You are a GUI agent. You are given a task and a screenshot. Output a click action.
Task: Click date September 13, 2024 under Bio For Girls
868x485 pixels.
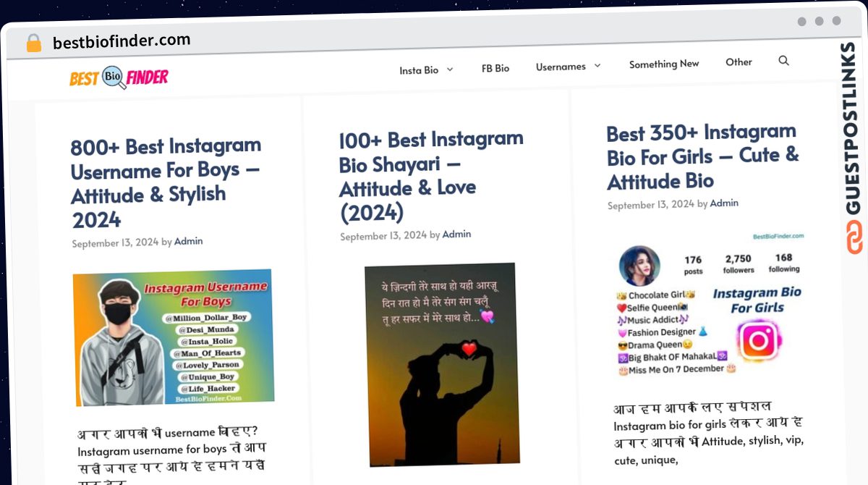tap(651, 205)
